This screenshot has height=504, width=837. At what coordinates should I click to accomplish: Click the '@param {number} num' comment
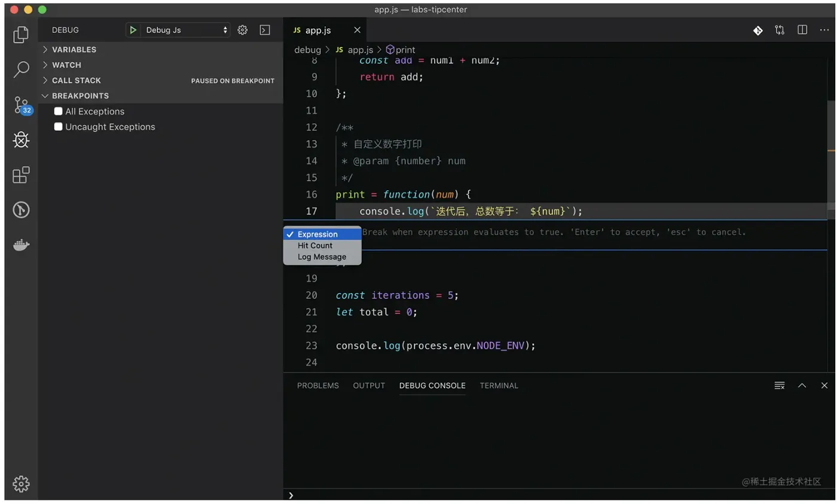403,161
